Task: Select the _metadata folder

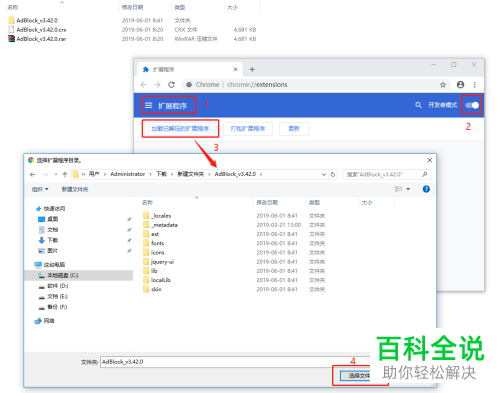Action: [161, 225]
